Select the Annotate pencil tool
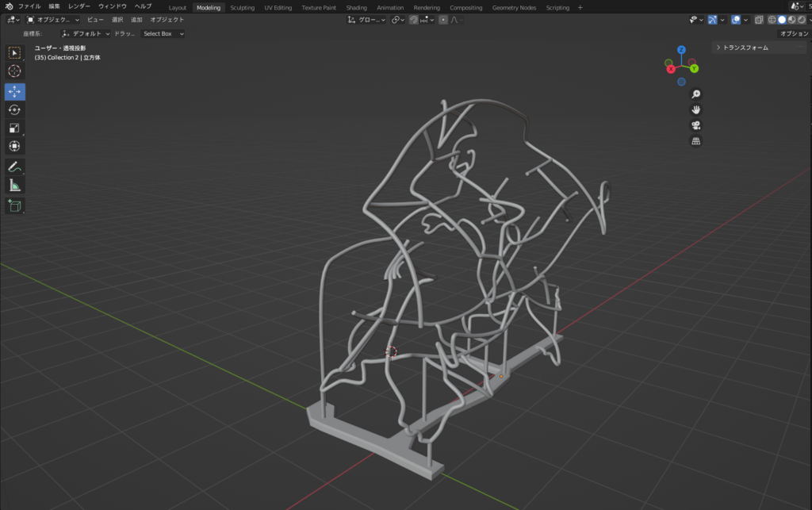Viewport: 812px width, 510px height. coord(14,167)
